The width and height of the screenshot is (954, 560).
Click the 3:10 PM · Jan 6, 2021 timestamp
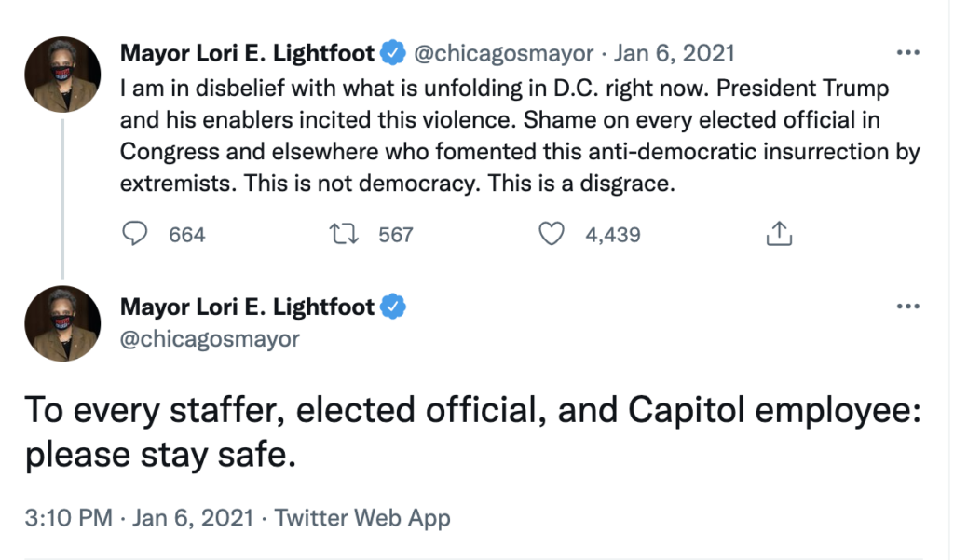136,517
